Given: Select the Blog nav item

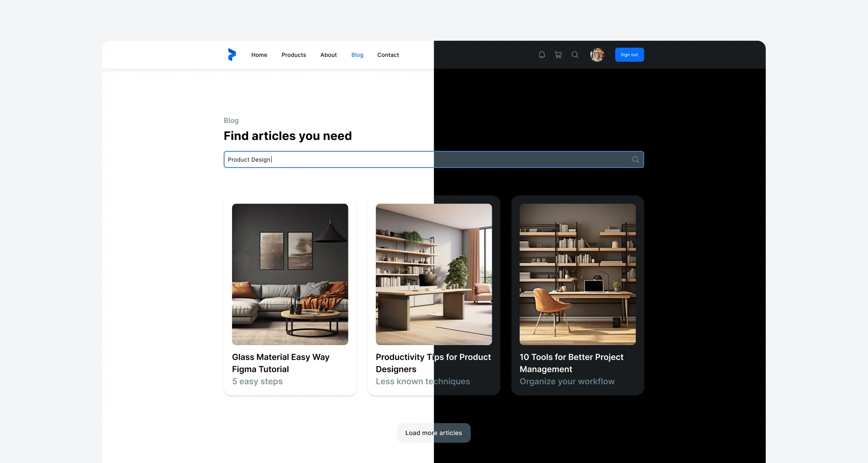Looking at the screenshot, I should tap(357, 55).
